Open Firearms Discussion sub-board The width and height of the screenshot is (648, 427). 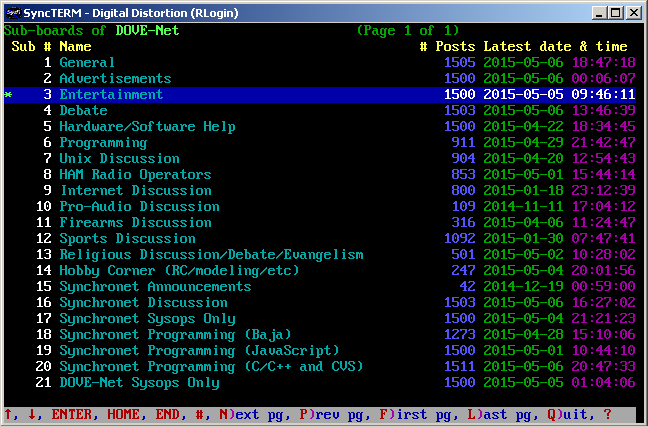click(135, 223)
